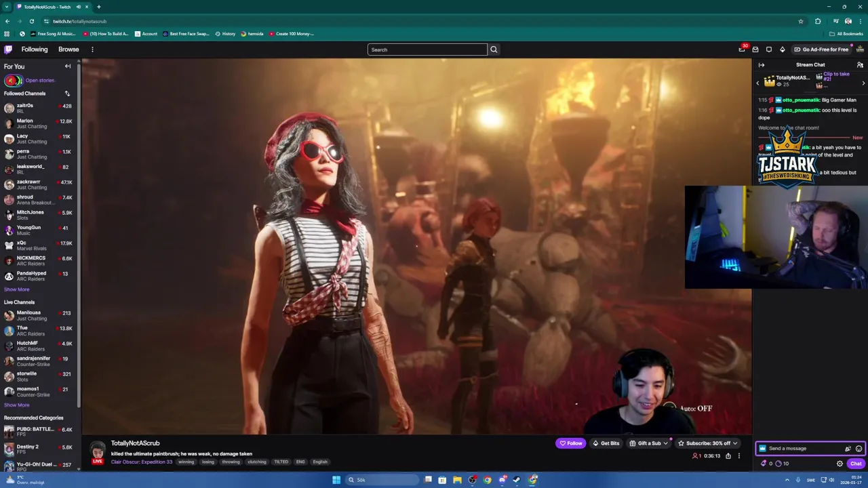Open the three-dot menu beside Browse
The width and height of the screenshot is (868, 488).
tap(92, 49)
